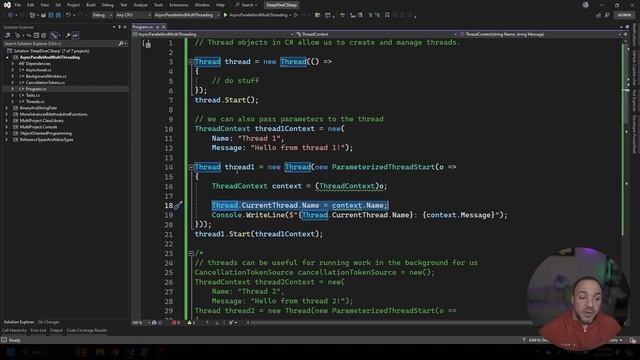Open the startup project dropdown

pos(187,15)
